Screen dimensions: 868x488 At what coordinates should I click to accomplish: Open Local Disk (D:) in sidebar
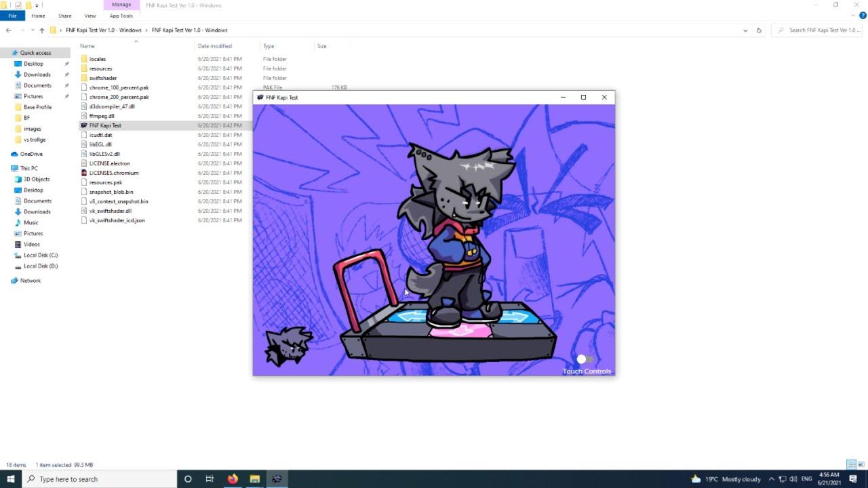(41, 266)
